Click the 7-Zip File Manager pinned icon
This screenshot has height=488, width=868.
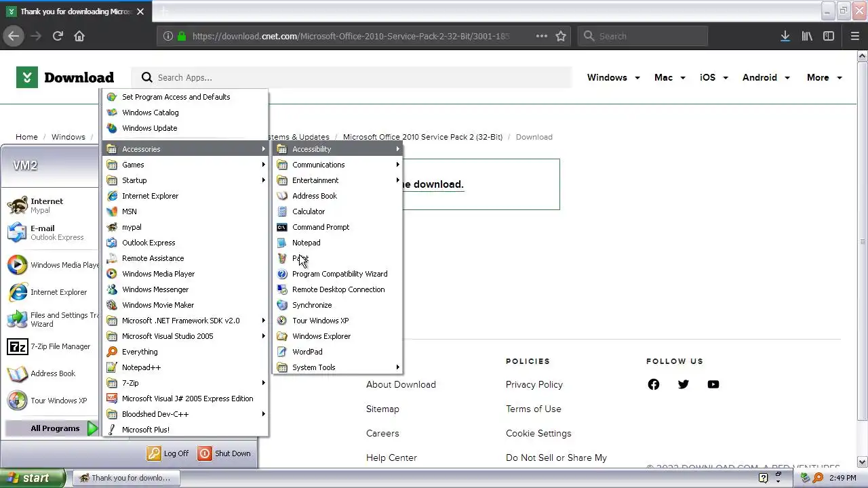[17, 346]
